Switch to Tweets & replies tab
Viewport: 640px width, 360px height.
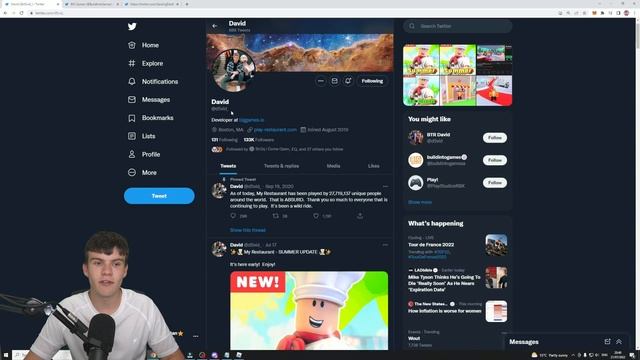[281, 166]
